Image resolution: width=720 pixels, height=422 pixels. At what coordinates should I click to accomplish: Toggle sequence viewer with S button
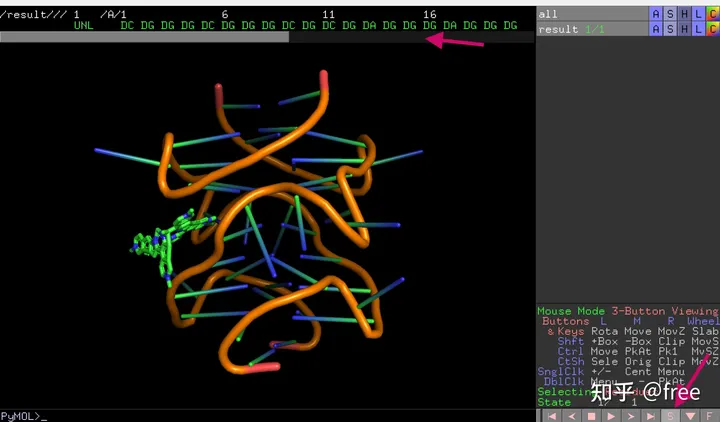tap(671, 415)
